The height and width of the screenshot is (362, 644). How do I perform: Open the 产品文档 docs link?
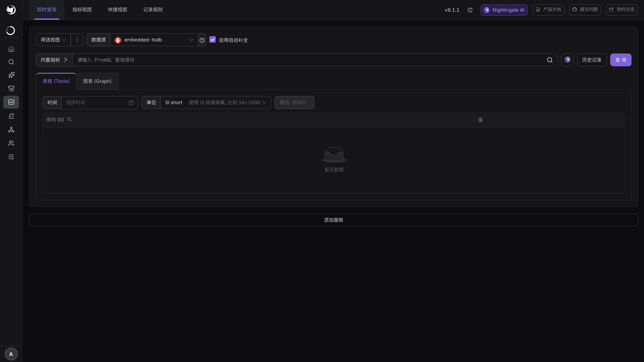click(548, 10)
